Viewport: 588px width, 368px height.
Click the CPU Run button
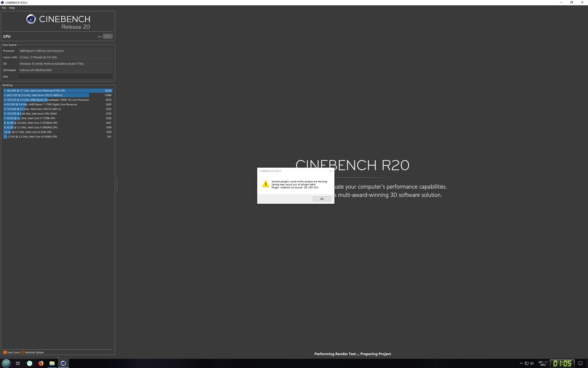[x=108, y=37]
